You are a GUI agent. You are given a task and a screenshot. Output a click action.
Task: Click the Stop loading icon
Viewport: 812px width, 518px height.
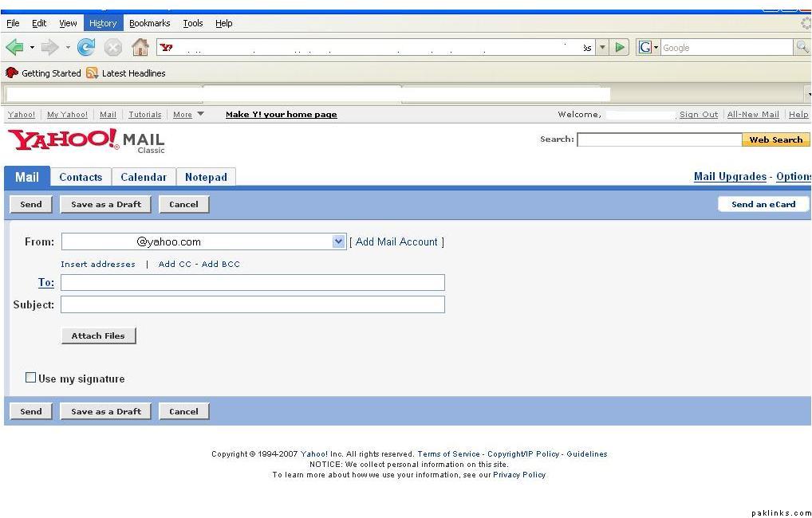pos(113,48)
